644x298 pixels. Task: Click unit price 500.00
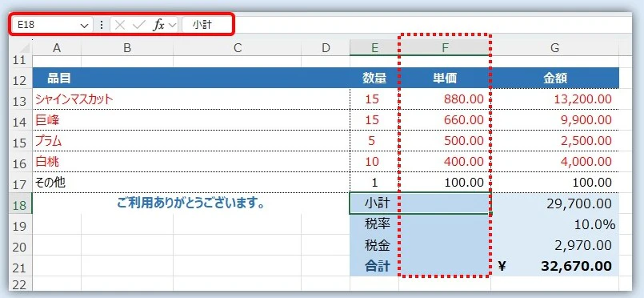pos(445,140)
